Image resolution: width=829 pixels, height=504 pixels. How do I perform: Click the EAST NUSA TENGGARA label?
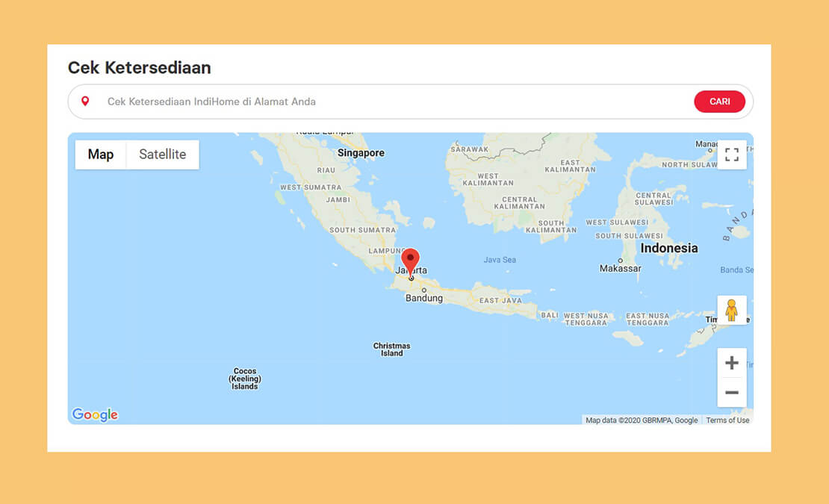click(x=648, y=319)
